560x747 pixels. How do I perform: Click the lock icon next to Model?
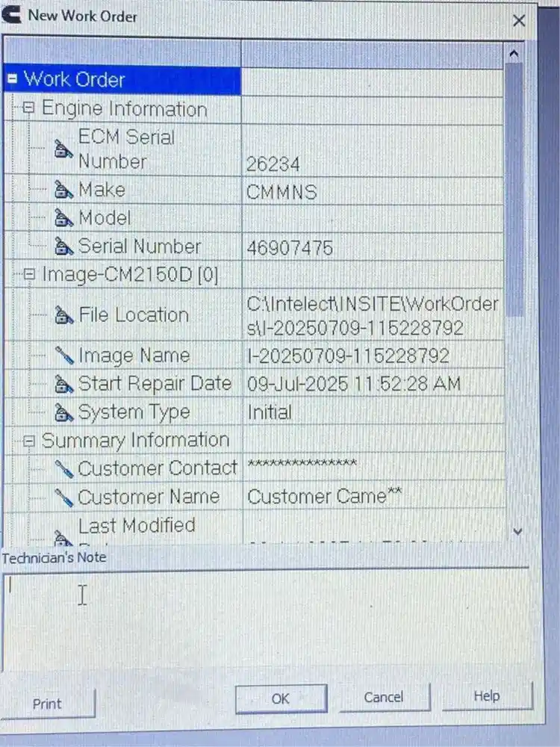coord(63,218)
